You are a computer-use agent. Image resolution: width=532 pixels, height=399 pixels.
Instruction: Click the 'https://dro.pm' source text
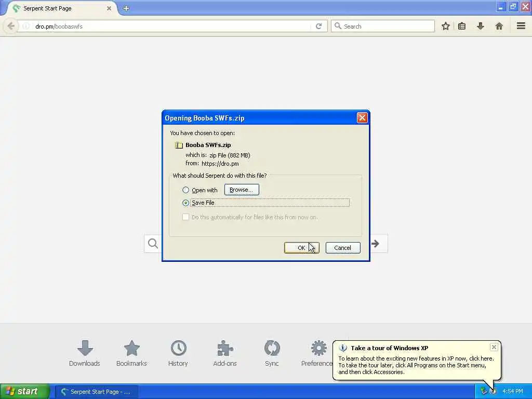(x=220, y=164)
